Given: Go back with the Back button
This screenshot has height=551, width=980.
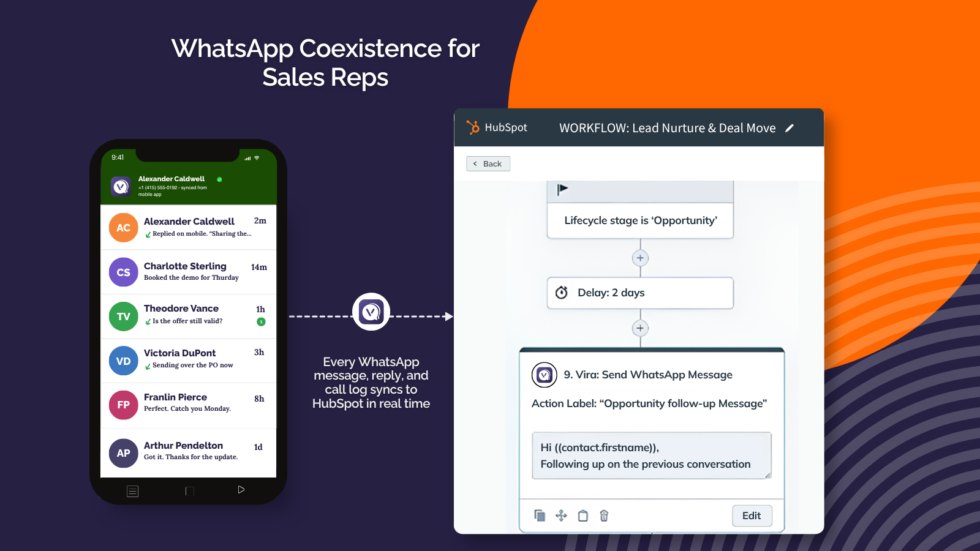Looking at the screenshot, I should [488, 163].
